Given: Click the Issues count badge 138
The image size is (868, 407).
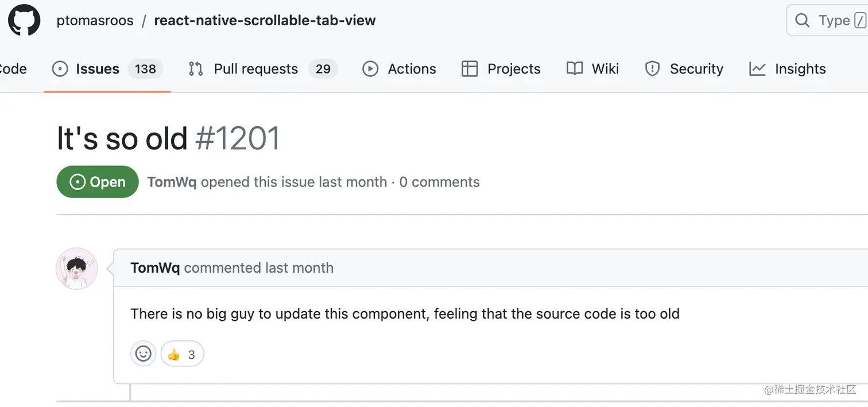Looking at the screenshot, I should point(145,69).
